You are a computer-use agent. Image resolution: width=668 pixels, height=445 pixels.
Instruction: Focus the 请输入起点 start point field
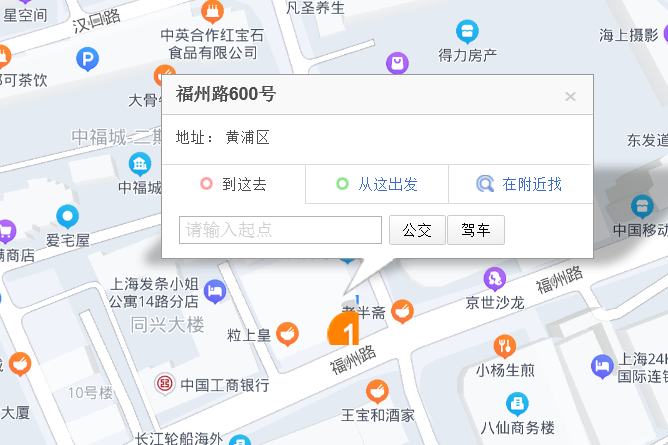point(280,230)
